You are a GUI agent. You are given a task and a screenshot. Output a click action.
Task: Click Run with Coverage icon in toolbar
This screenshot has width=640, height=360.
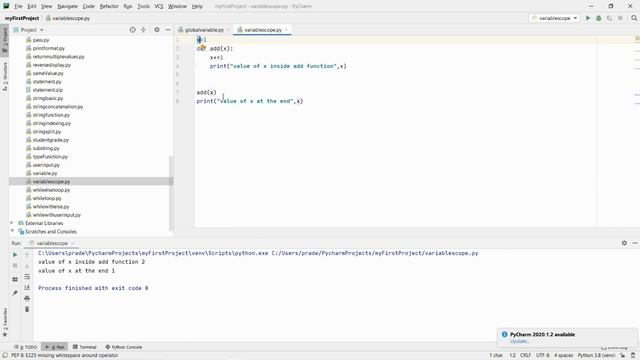coord(609,18)
